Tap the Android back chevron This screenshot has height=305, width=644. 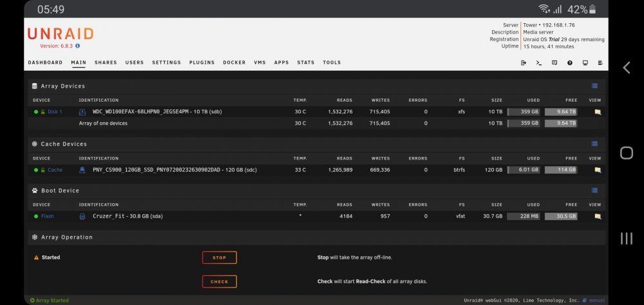pyautogui.click(x=627, y=68)
